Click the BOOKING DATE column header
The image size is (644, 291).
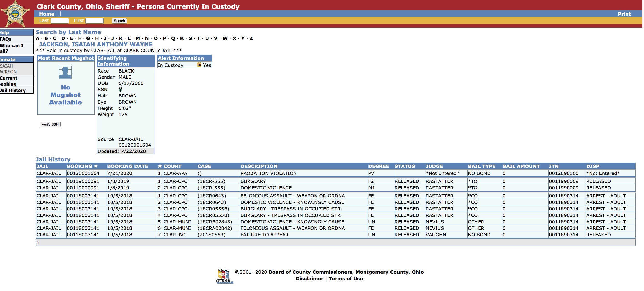(128, 166)
